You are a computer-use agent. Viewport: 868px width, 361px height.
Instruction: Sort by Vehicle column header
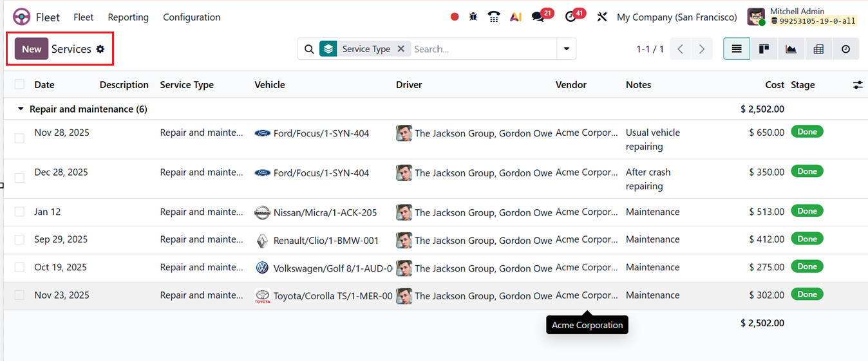pyautogui.click(x=270, y=85)
